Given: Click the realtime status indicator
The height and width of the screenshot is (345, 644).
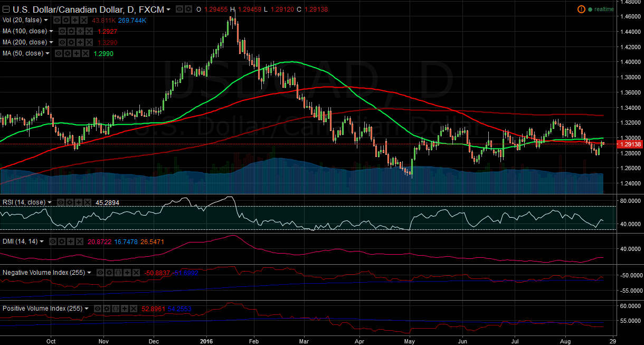Looking at the screenshot, I should tap(603, 9).
